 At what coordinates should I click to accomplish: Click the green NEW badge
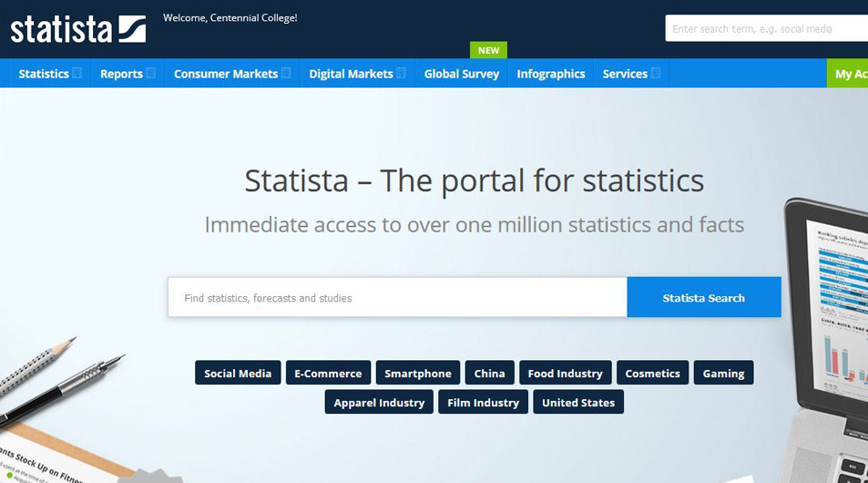tap(488, 50)
